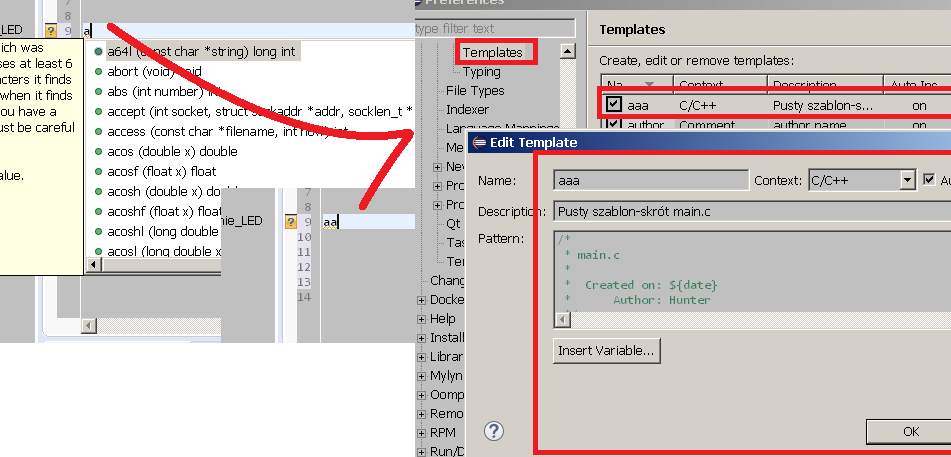951x457 pixels.
Task: Click the Eclipse icon in the Edit Template title bar
Action: click(x=479, y=143)
